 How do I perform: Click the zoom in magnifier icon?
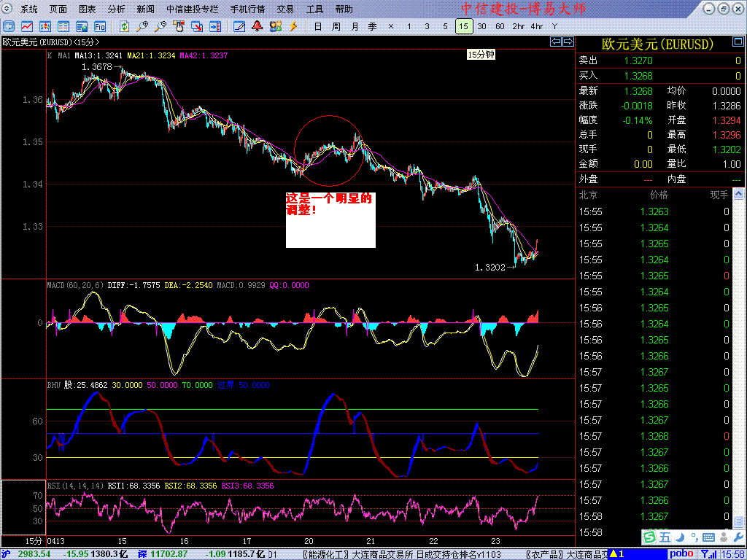(x=142, y=27)
